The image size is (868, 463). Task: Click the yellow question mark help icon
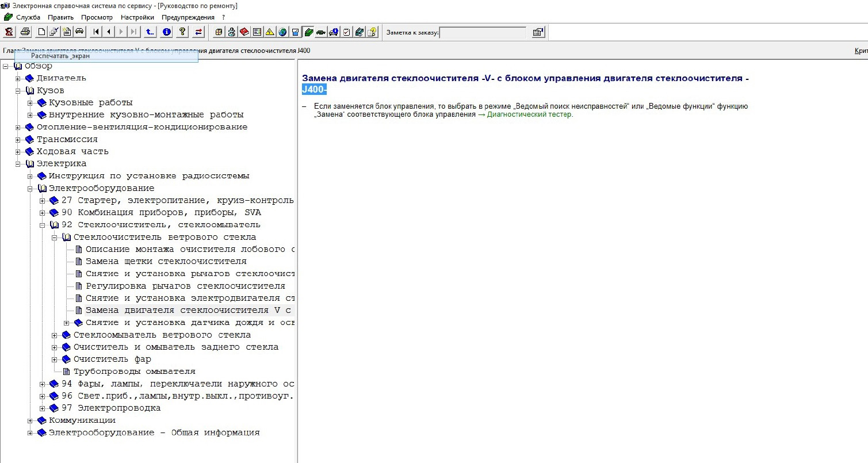(182, 32)
